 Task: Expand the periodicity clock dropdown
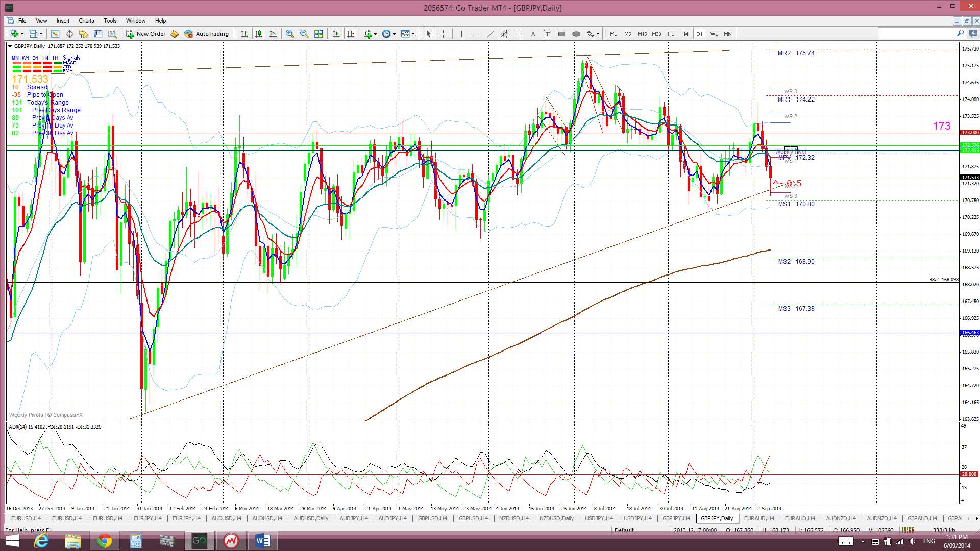pos(394,34)
